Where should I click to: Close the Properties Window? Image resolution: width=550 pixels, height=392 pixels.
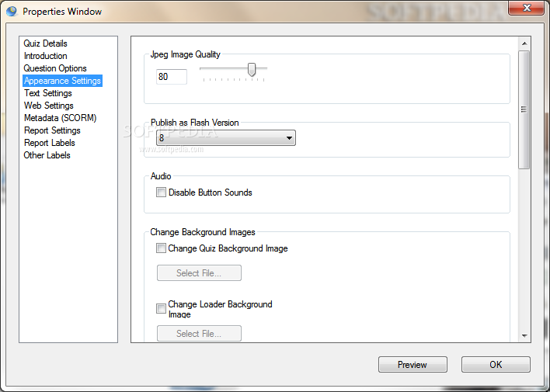click(x=526, y=8)
